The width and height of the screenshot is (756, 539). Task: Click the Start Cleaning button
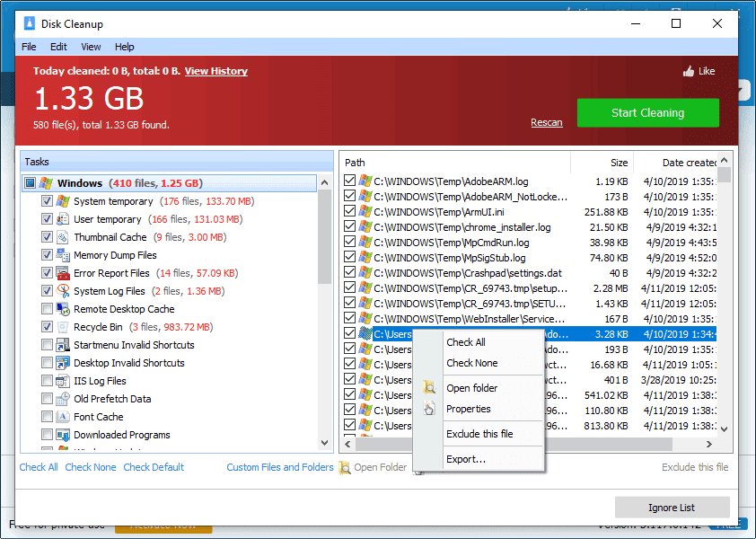coord(647,113)
